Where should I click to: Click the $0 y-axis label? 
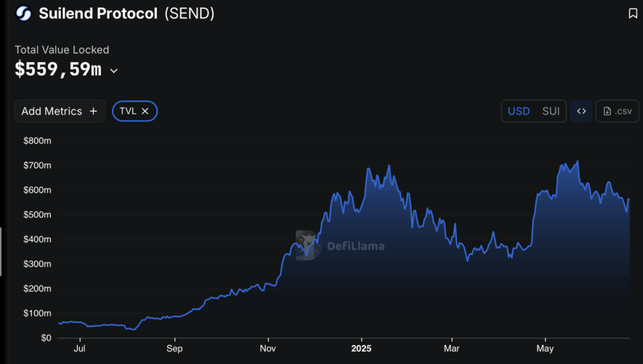46,338
